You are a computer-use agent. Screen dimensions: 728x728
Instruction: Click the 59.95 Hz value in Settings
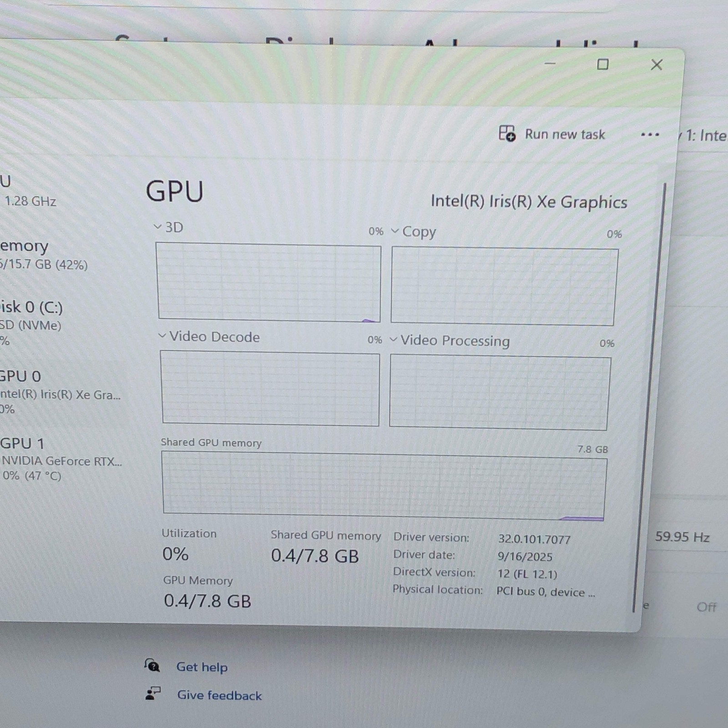point(682,537)
